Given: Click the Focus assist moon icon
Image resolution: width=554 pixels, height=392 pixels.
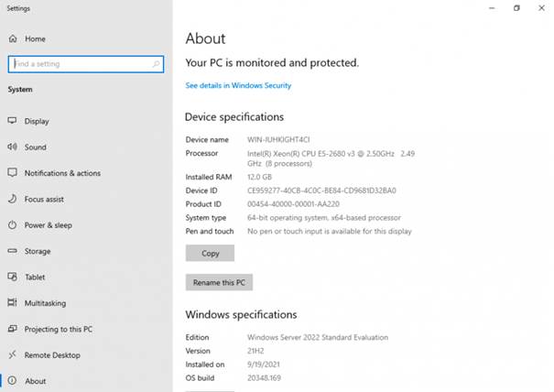Looking at the screenshot, I should (x=13, y=199).
